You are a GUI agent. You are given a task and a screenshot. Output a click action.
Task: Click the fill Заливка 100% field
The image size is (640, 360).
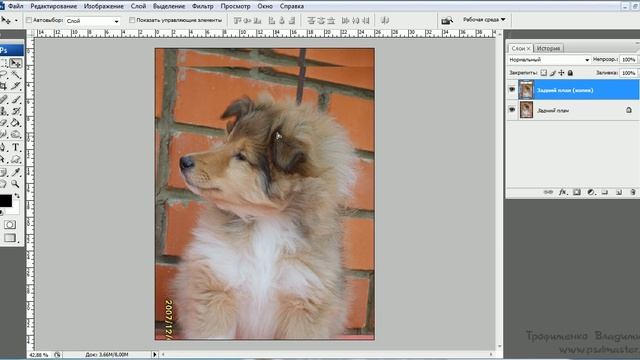click(x=629, y=73)
